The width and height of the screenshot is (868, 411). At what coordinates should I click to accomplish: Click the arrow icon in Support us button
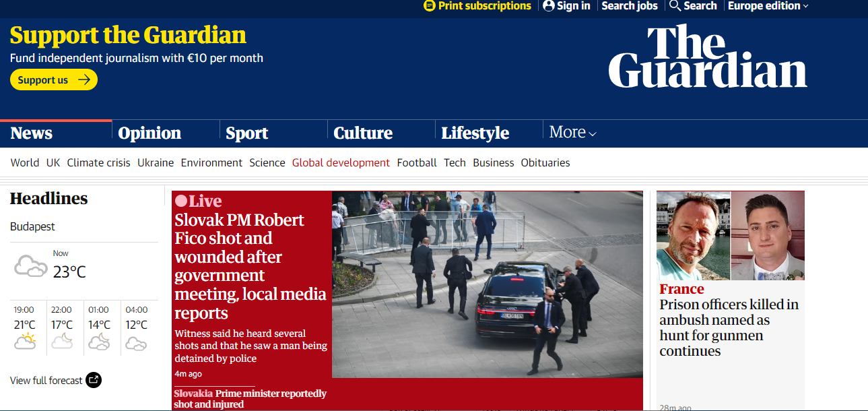point(84,80)
